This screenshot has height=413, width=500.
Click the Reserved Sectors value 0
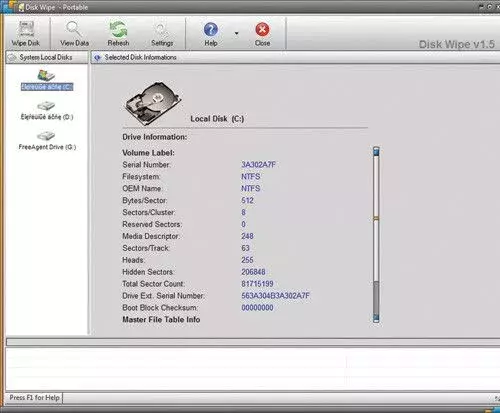pyautogui.click(x=244, y=224)
